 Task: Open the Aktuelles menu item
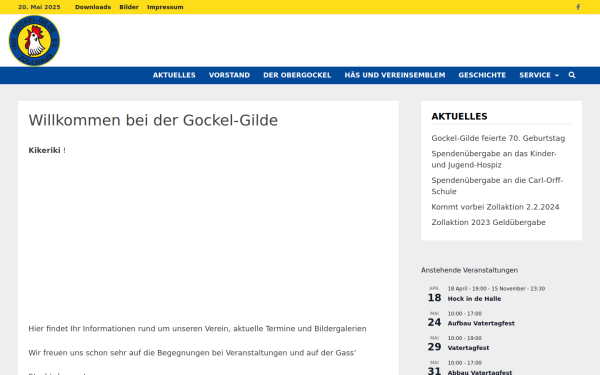pos(174,75)
